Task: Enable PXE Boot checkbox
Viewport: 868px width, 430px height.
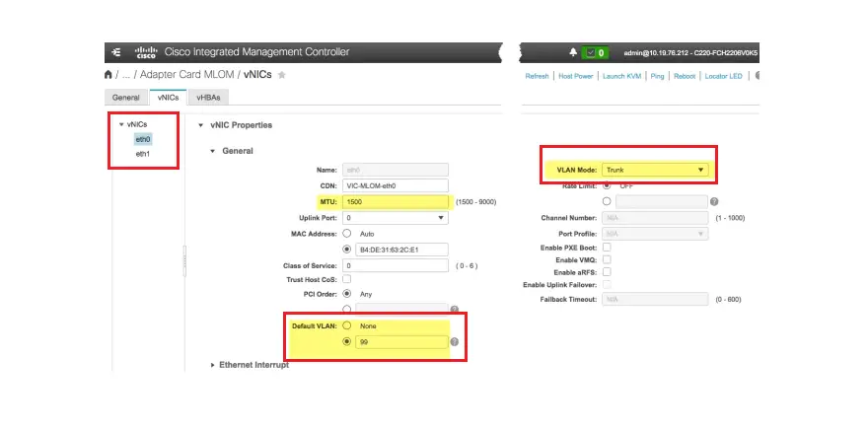Action: pyautogui.click(x=607, y=247)
